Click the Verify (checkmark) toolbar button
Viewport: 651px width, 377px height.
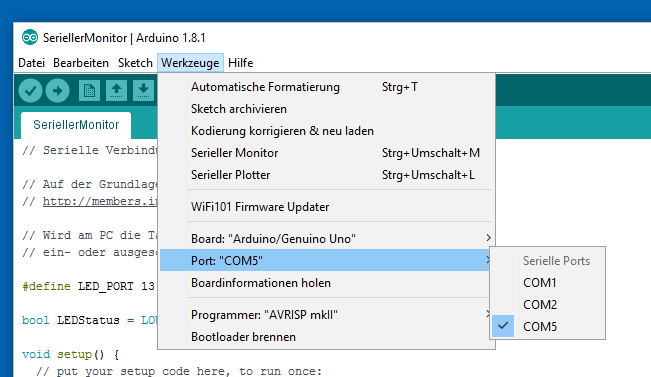pyautogui.click(x=30, y=91)
